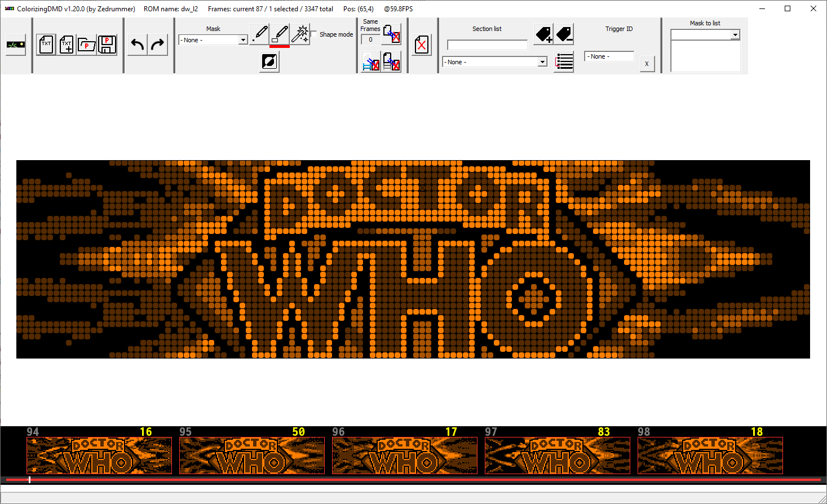Viewport: 827px width, 504px height.
Task: Click the 'Mask to list' label
Action: (705, 23)
